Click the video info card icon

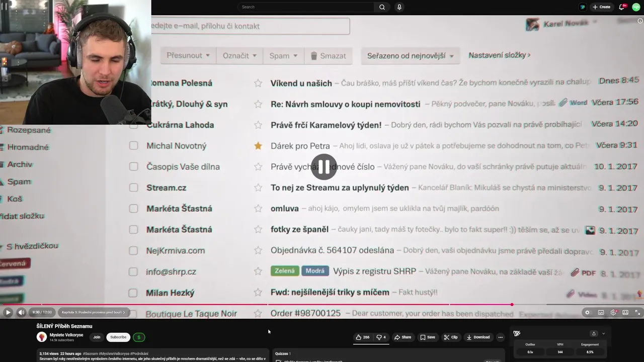640,21
